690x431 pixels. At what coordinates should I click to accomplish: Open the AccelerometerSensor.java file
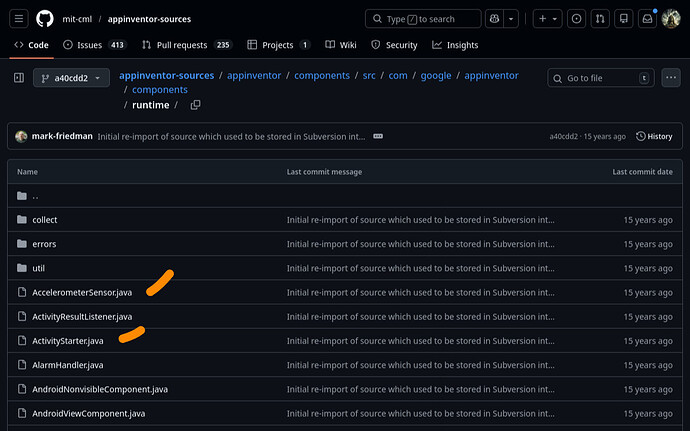(x=82, y=292)
